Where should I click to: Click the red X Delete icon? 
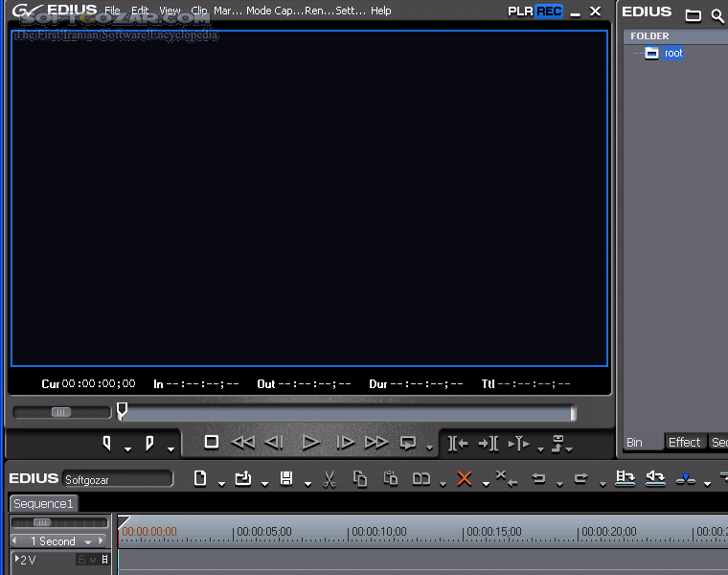tap(465, 478)
